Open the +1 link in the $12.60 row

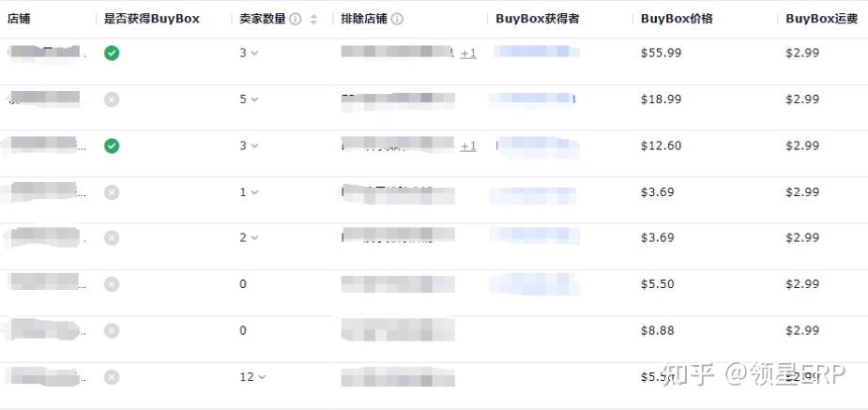point(468,146)
